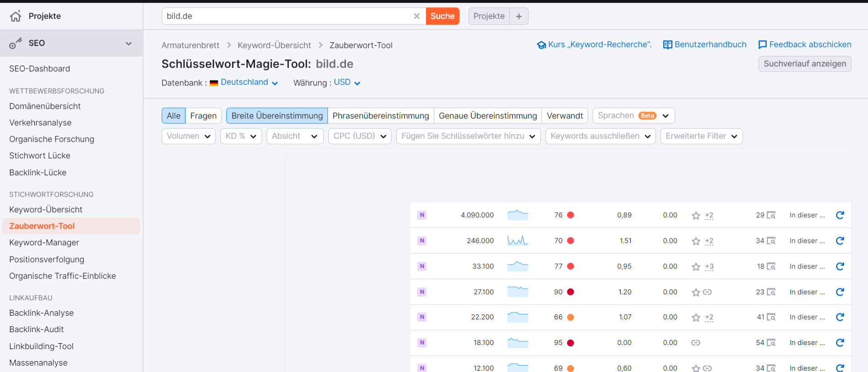The width and height of the screenshot is (868, 372).
Task: Go to Armaturenbrett breadcrumb
Action: (x=191, y=45)
